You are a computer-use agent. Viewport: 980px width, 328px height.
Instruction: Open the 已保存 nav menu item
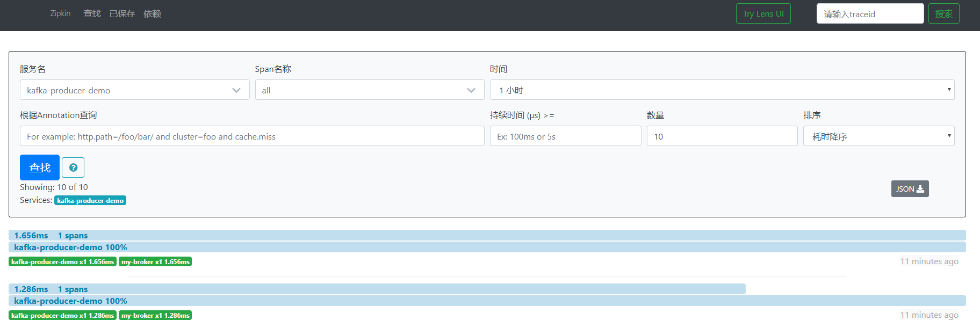pyautogui.click(x=122, y=13)
